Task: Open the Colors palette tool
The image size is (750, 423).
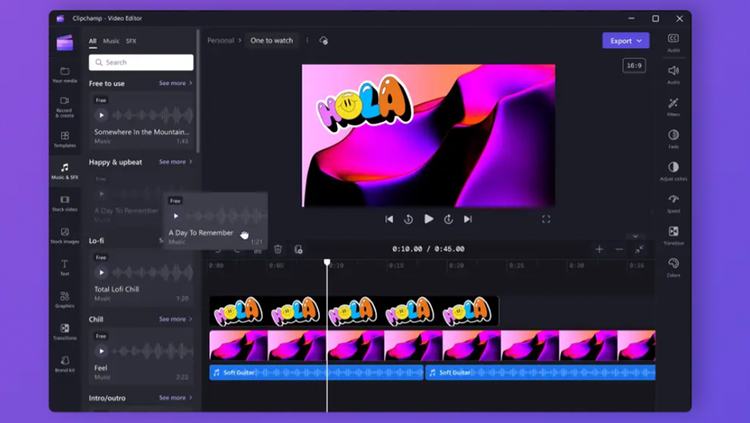Action: pyautogui.click(x=673, y=267)
